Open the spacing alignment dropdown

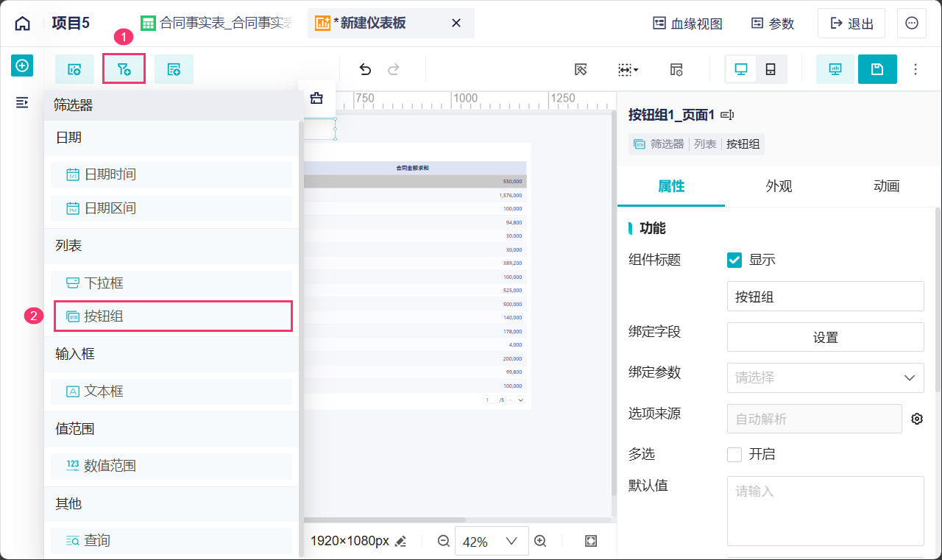coord(628,69)
